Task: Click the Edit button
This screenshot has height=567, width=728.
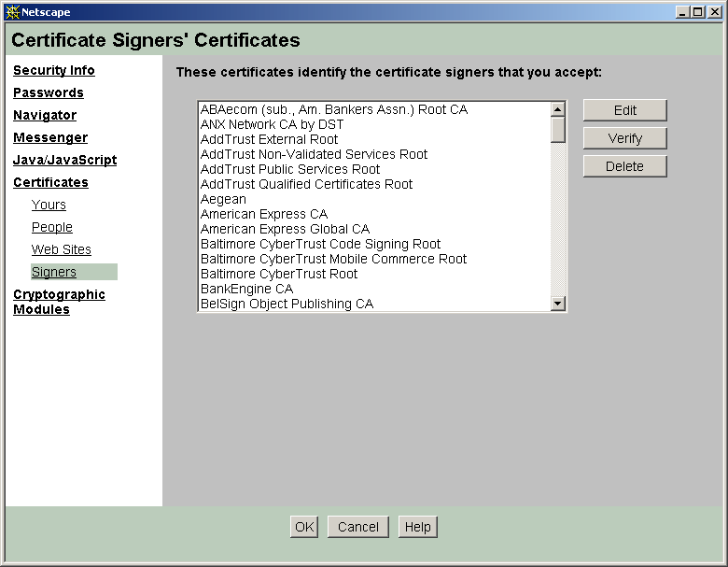Action: (x=625, y=110)
